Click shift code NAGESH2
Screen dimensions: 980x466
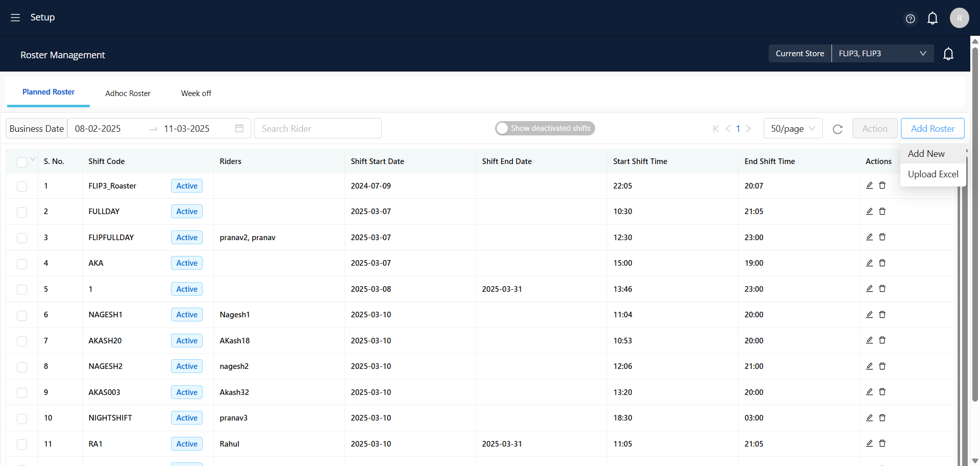[105, 366]
